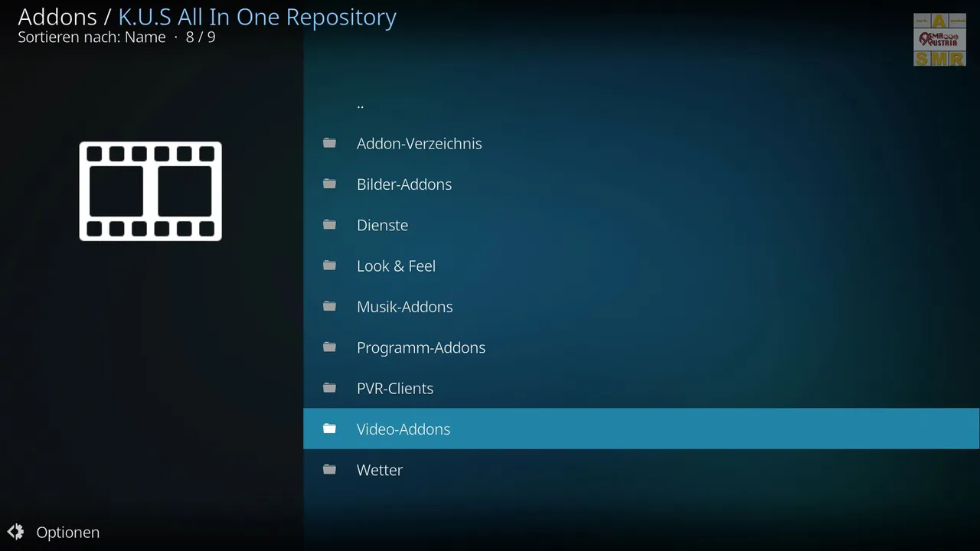Click the Wetter folder icon
This screenshot has height=551, width=980.
tap(329, 469)
